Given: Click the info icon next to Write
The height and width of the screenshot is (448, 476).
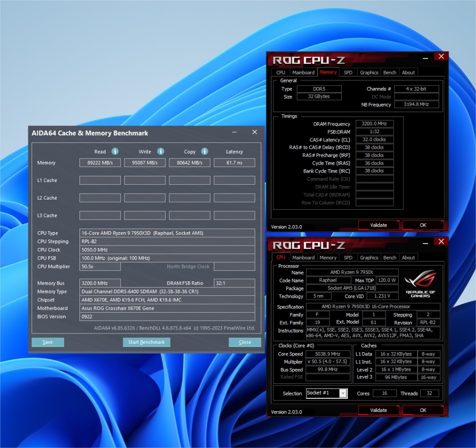Looking at the screenshot, I should 160,151.
